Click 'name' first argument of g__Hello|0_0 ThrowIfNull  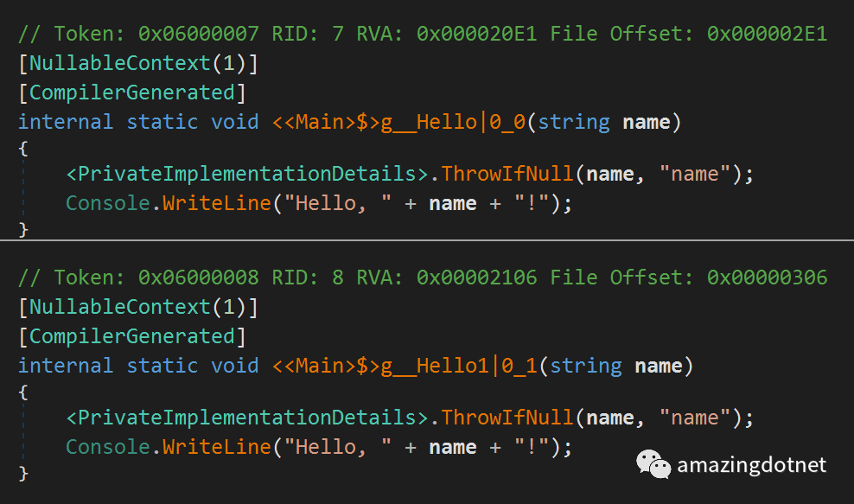click(x=610, y=175)
